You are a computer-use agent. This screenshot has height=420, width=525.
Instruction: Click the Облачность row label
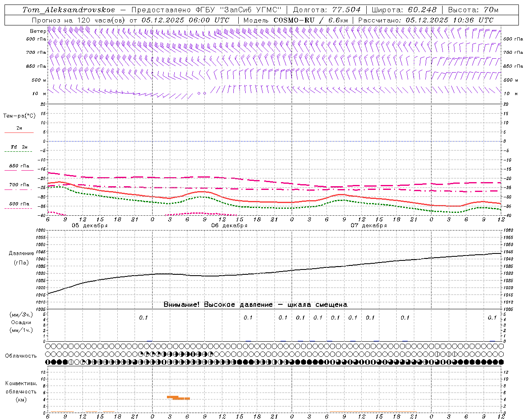[21, 356]
